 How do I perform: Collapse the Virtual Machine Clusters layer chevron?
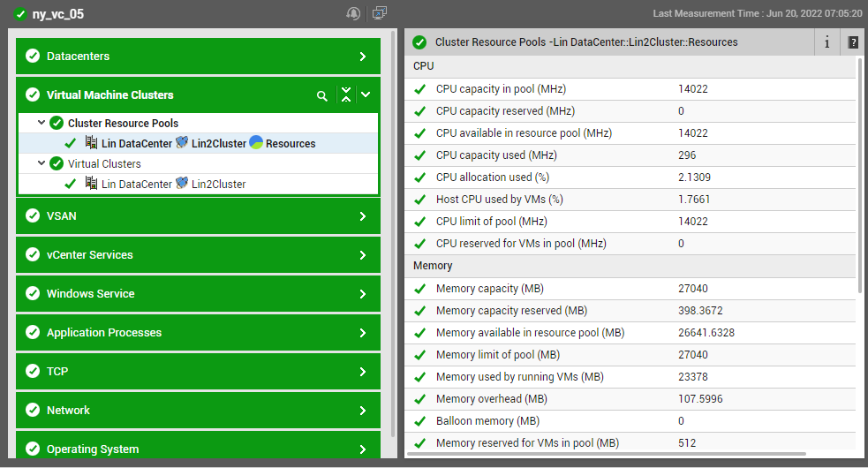366,94
